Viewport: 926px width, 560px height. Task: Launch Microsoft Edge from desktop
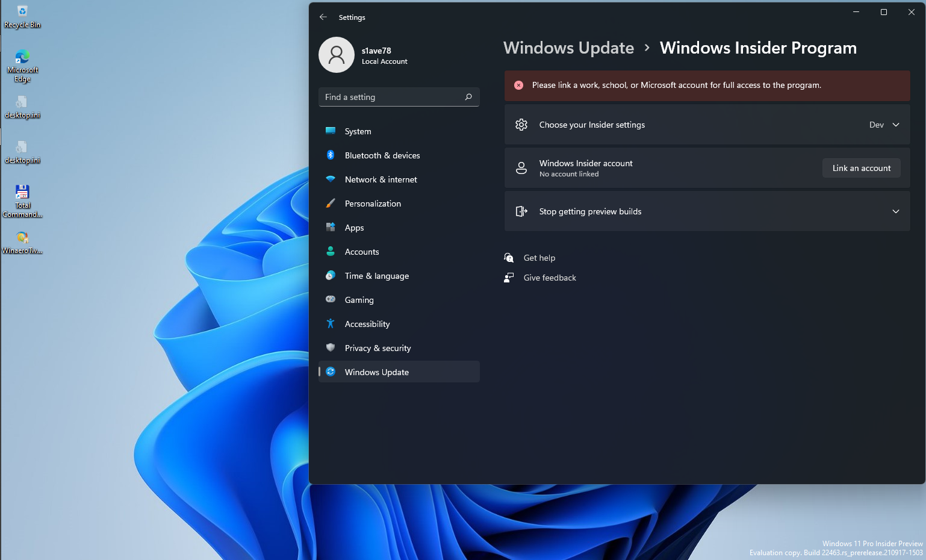click(22, 66)
